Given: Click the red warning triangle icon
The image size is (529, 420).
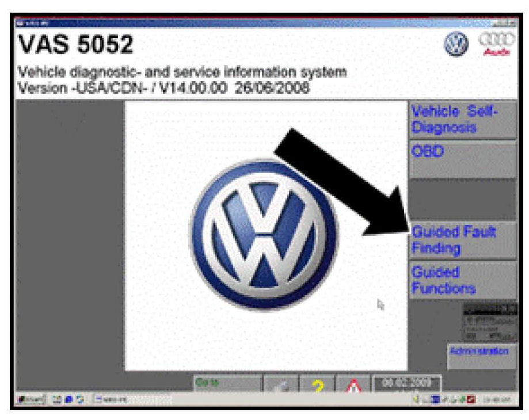Looking at the screenshot, I should pyautogui.click(x=352, y=385).
